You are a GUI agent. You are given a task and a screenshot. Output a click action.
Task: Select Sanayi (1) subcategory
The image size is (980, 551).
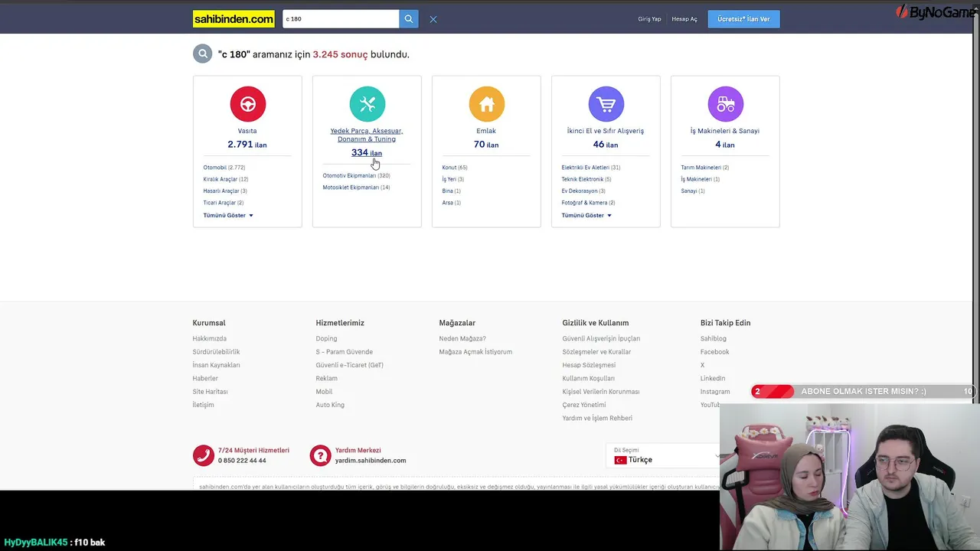(x=693, y=191)
